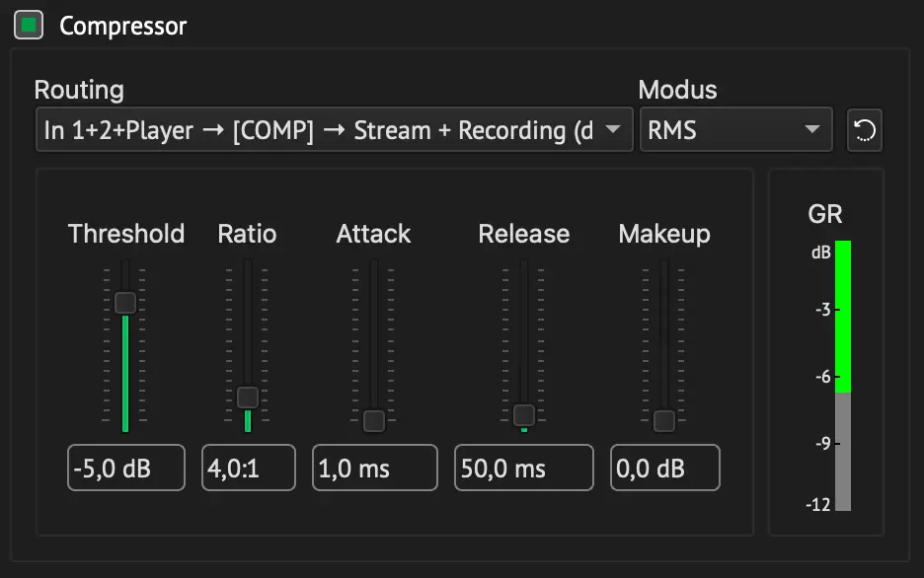Click the Makeup label

(664, 235)
